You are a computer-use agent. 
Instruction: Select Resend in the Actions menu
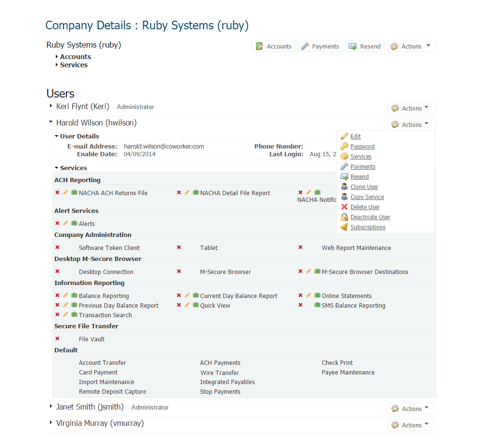coord(359,176)
